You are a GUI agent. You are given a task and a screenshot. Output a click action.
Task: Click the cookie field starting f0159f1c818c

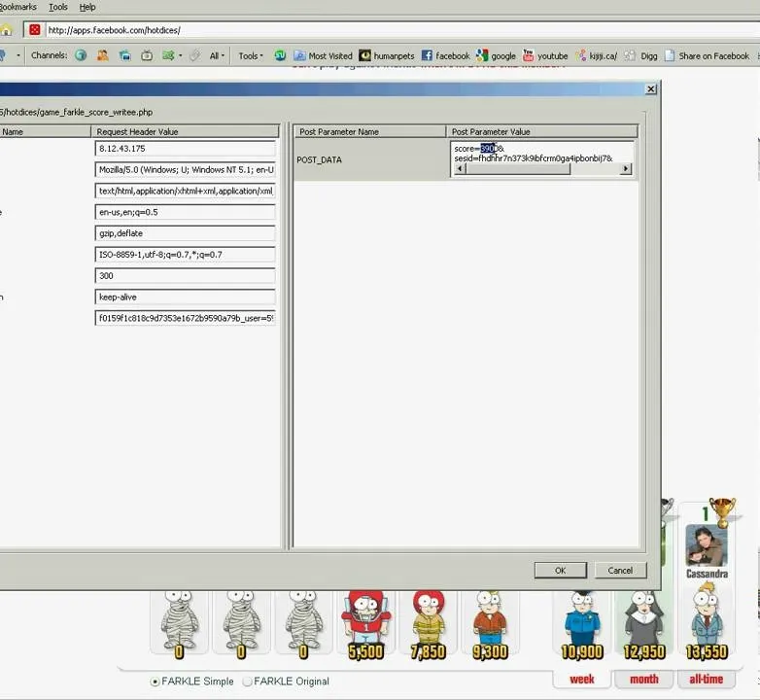point(186,318)
